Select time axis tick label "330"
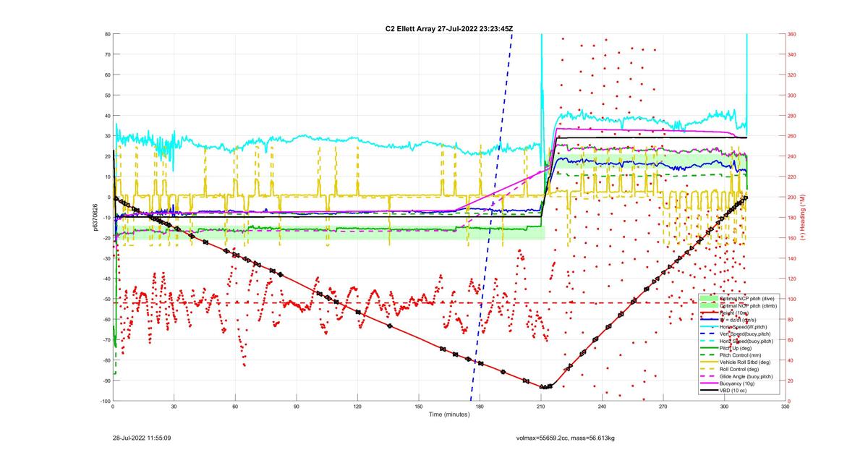The height and width of the screenshot is (450, 868). tap(786, 407)
